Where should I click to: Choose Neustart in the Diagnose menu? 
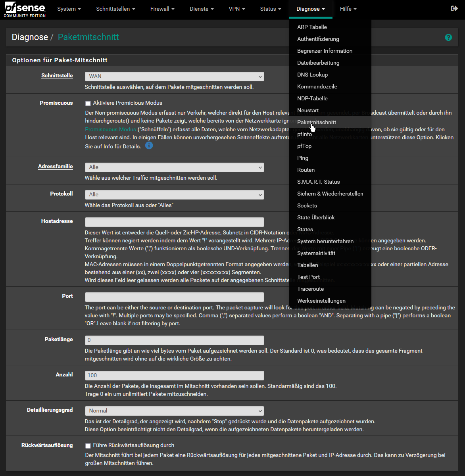click(x=330, y=110)
